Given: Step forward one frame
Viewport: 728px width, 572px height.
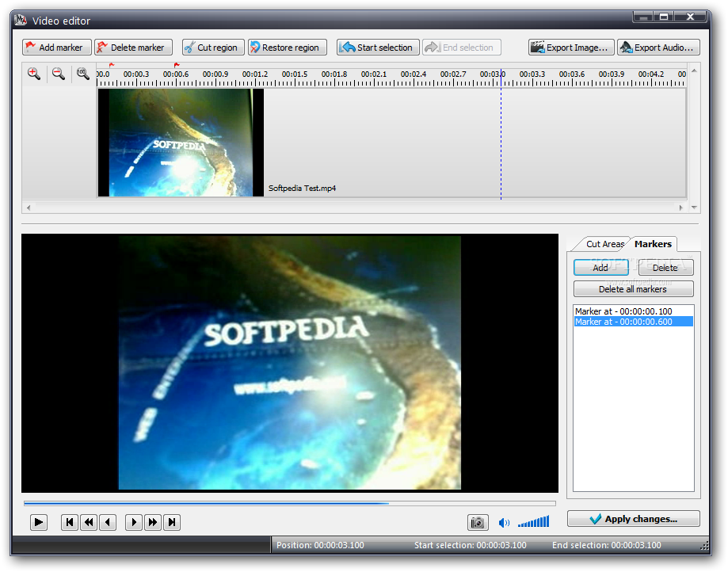Looking at the screenshot, I should pyautogui.click(x=134, y=522).
